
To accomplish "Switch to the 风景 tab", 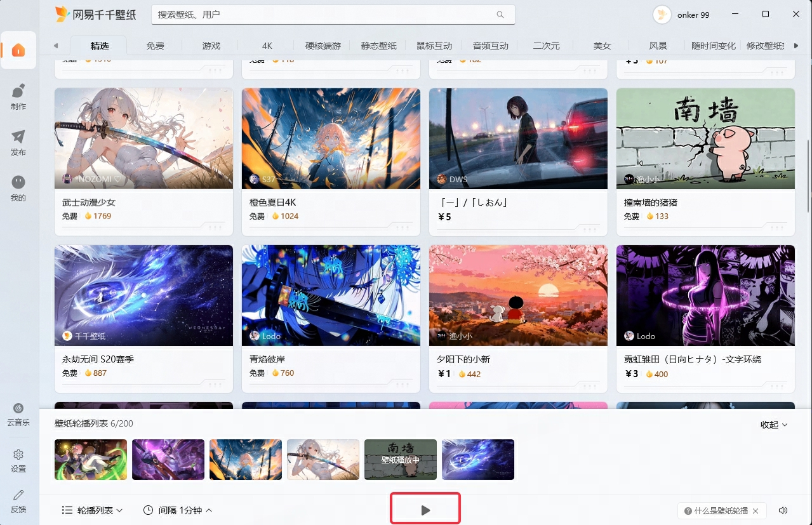I will point(658,46).
